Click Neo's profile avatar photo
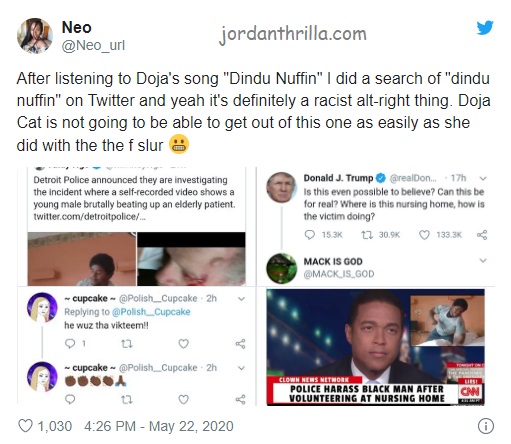 [35, 36]
